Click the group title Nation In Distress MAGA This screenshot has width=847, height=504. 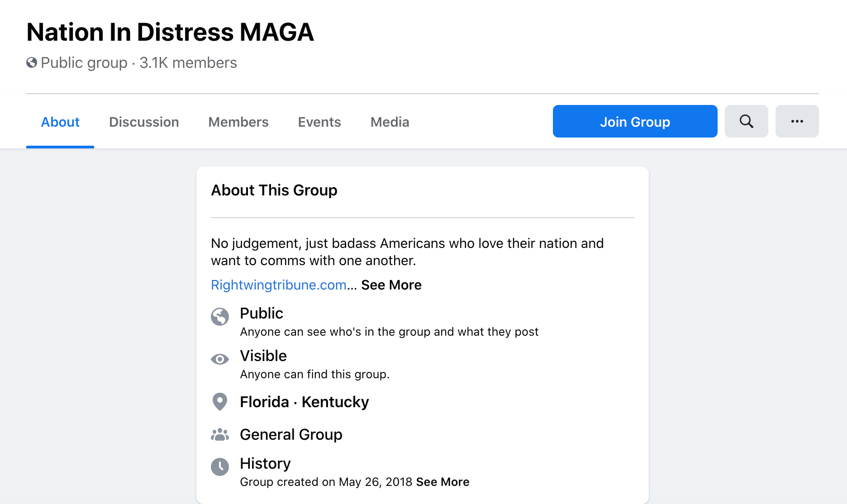pyautogui.click(x=171, y=32)
